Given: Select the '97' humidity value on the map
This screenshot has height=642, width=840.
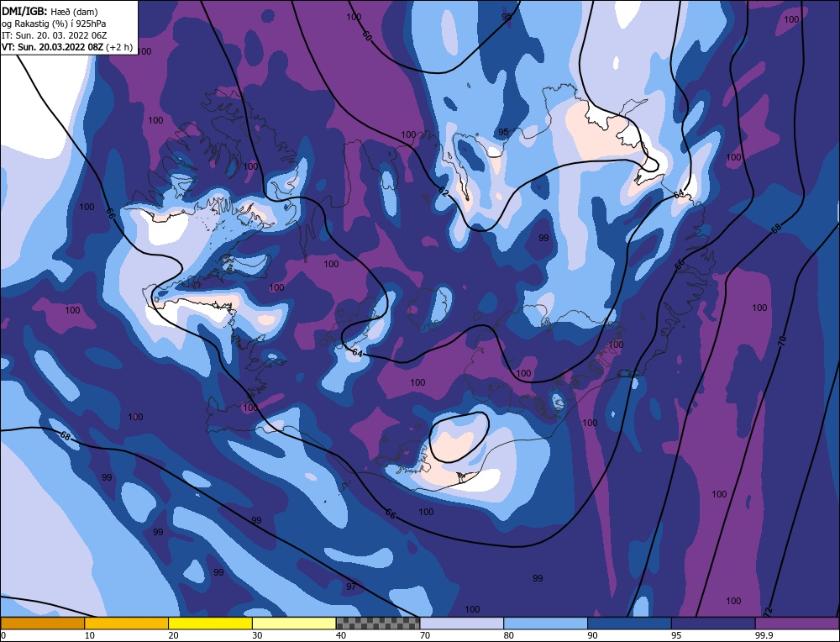Looking at the screenshot, I should (x=351, y=587).
